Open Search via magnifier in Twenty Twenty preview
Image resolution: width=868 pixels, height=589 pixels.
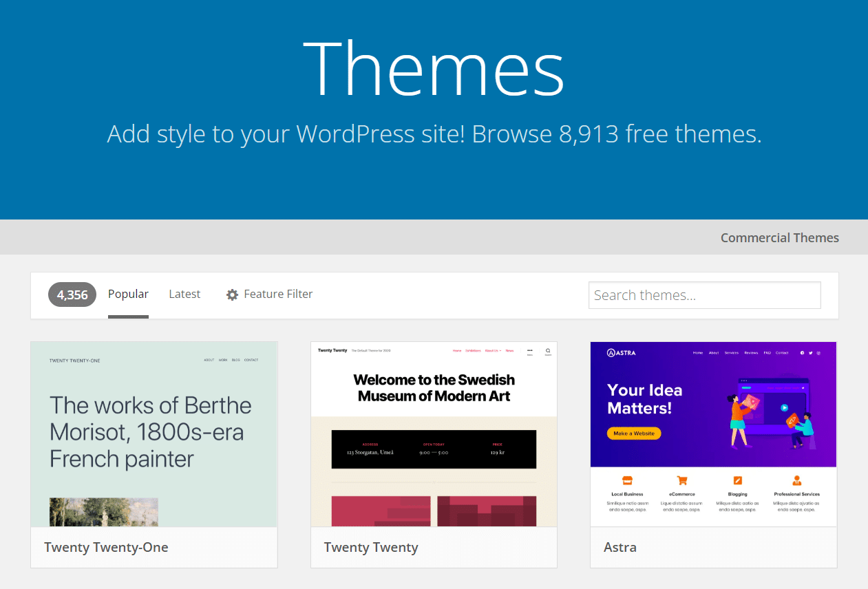[548, 350]
